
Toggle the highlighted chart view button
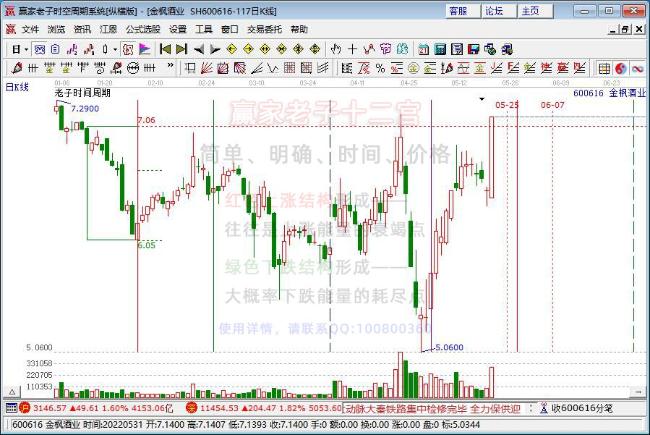pyautogui.click(x=40, y=49)
